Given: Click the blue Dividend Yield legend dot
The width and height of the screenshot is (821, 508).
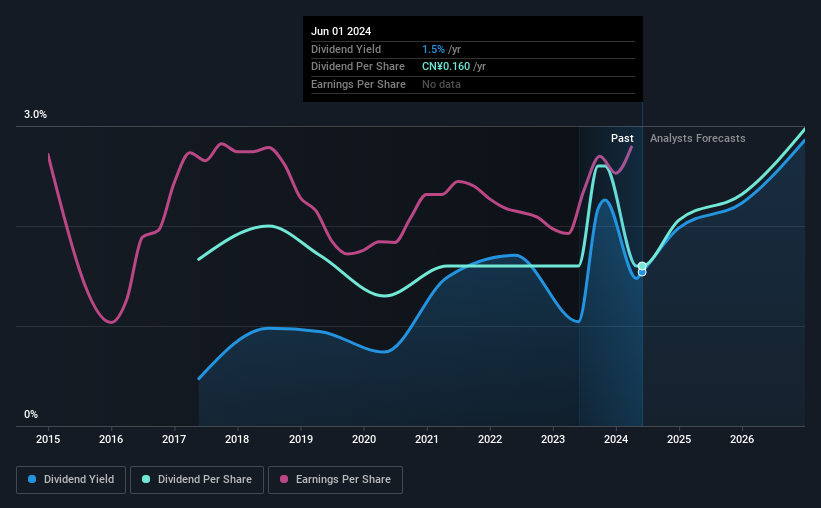Looking at the screenshot, I should pos(32,479).
